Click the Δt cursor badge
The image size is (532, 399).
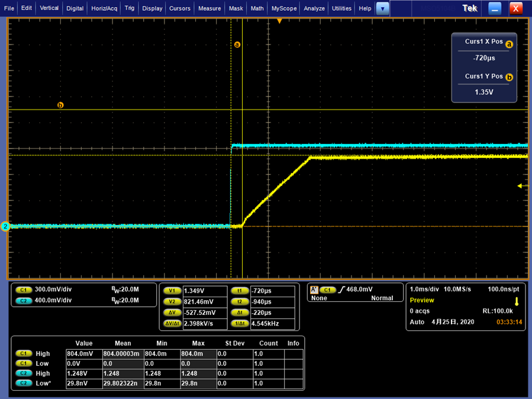(x=240, y=313)
